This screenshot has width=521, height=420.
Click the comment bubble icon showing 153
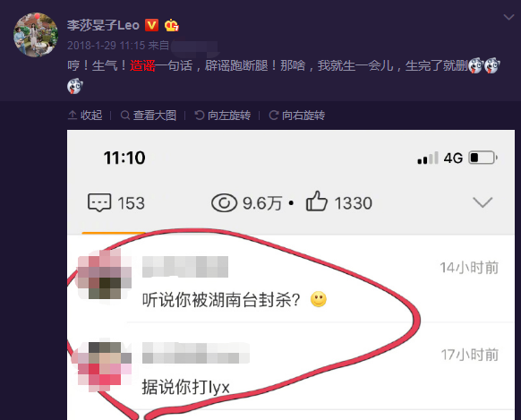point(99,202)
